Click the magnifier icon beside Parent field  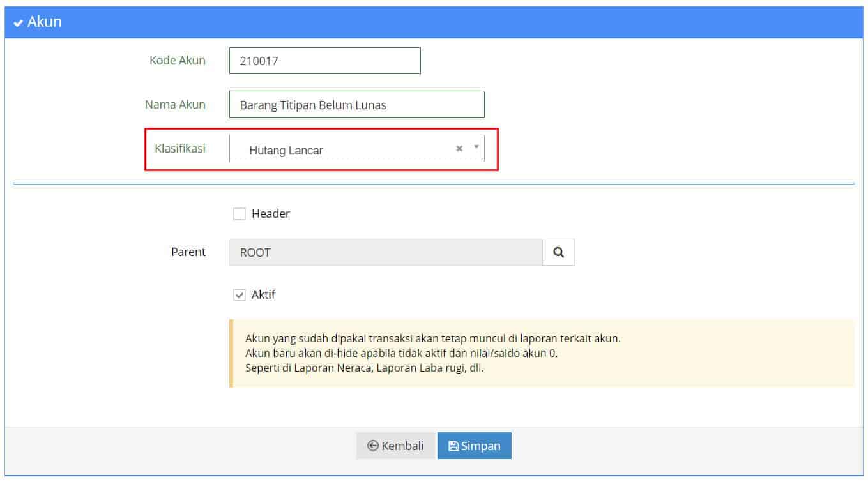[558, 252]
